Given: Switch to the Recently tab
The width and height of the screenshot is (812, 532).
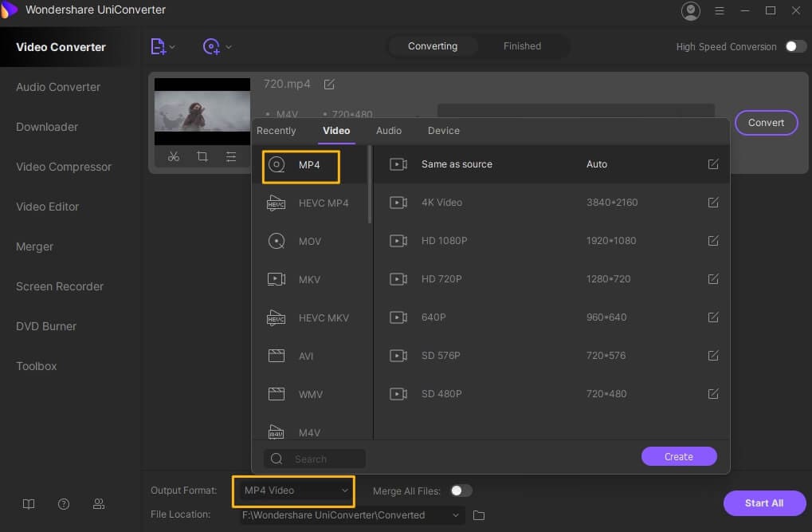Looking at the screenshot, I should (276, 131).
